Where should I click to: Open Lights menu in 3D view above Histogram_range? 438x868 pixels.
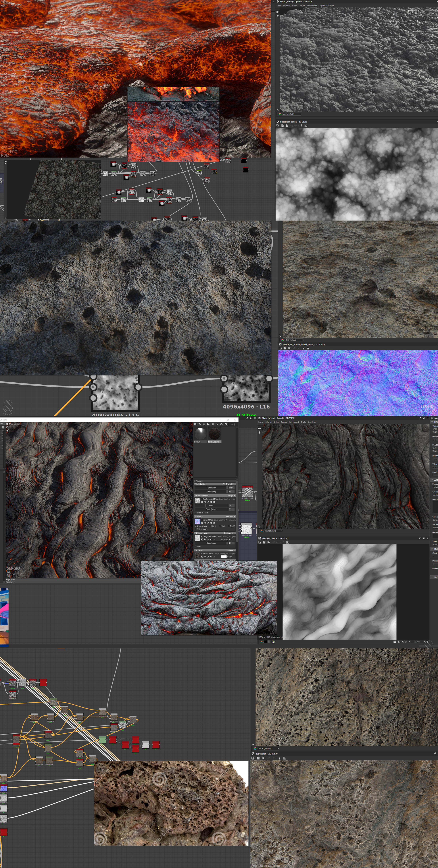click(295, 5)
